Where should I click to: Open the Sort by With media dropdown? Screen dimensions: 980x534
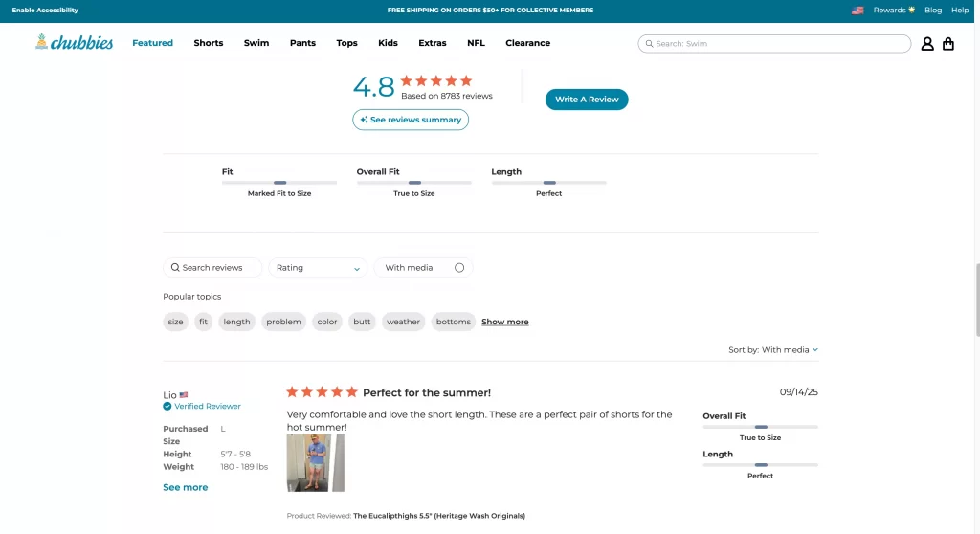click(x=773, y=350)
